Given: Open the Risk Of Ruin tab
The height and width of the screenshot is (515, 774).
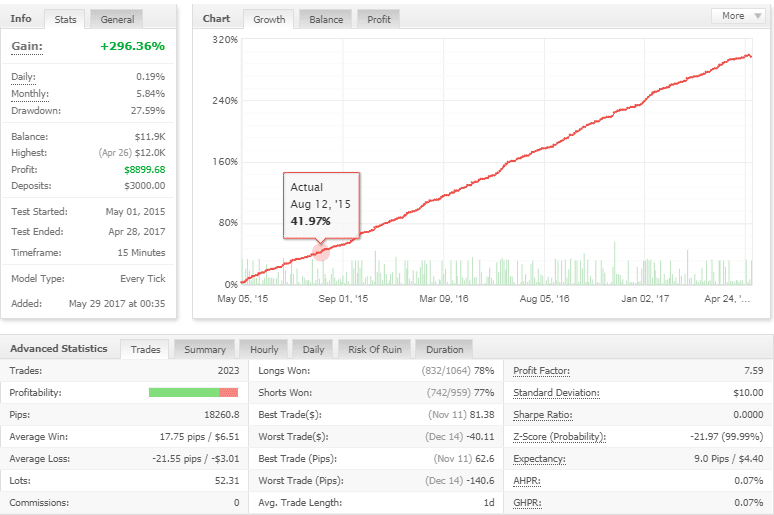Looking at the screenshot, I should pyautogui.click(x=374, y=349).
